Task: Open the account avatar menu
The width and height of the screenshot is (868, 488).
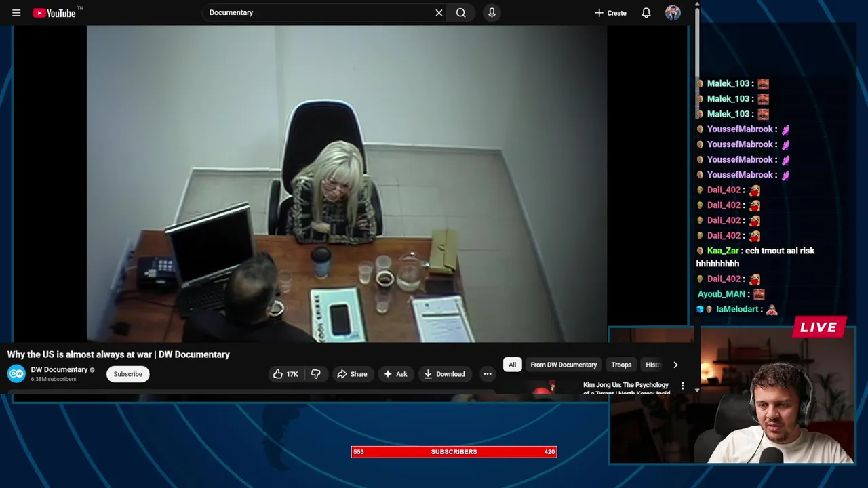Action: click(x=673, y=13)
